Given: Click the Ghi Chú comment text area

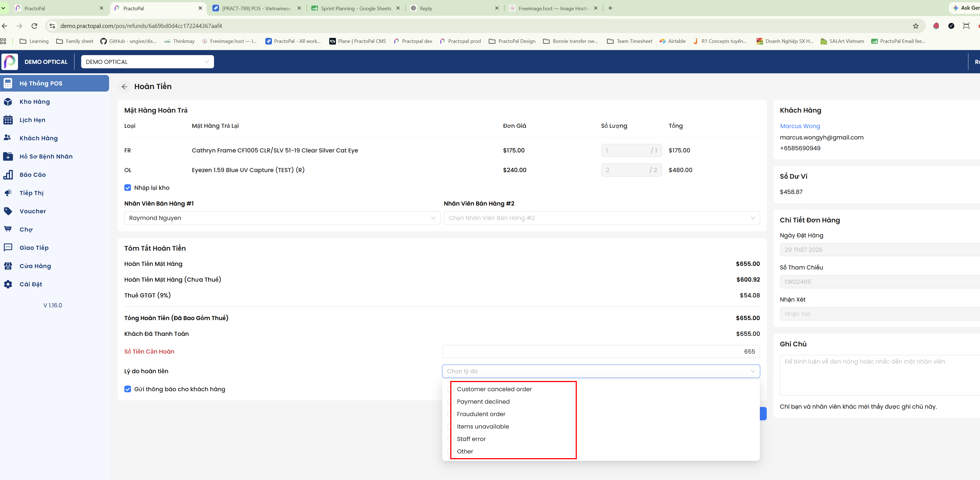Looking at the screenshot, I should (880, 375).
